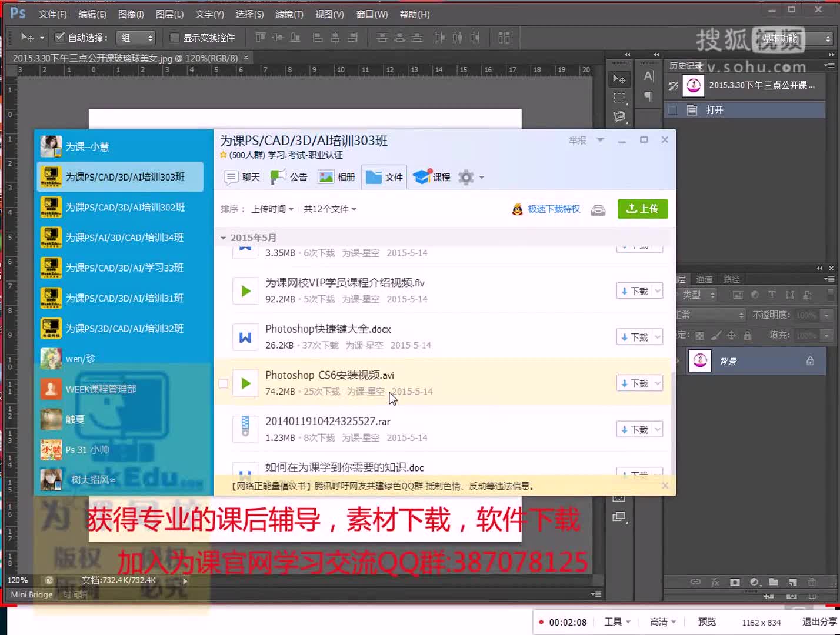
Task: Click auto-align layers icon in options bar
Action: point(504,38)
